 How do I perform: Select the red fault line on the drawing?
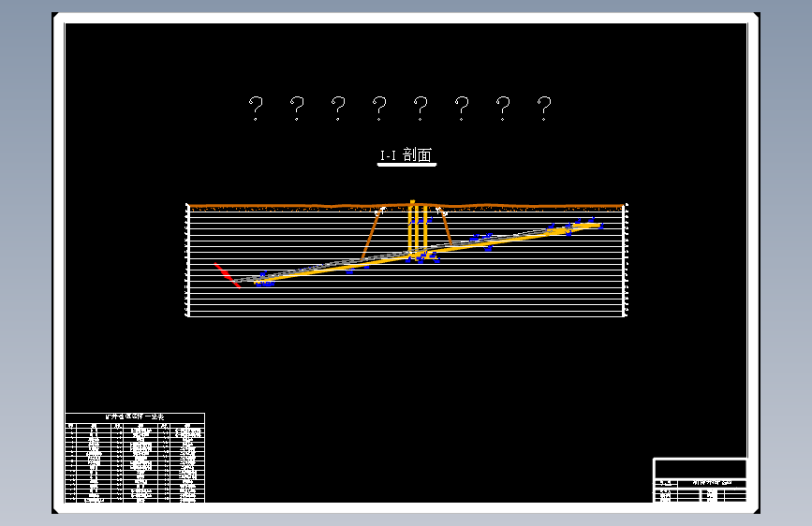(x=228, y=275)
